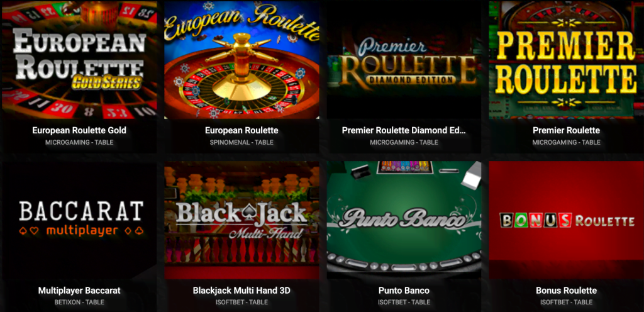This screenshot has width=644, height=312.
Task: Click the European Roulette Gold title
Action: coord(79,131)
